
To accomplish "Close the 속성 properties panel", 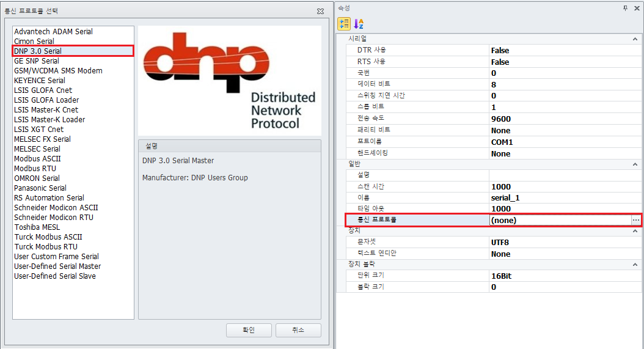I will point(636,8).
